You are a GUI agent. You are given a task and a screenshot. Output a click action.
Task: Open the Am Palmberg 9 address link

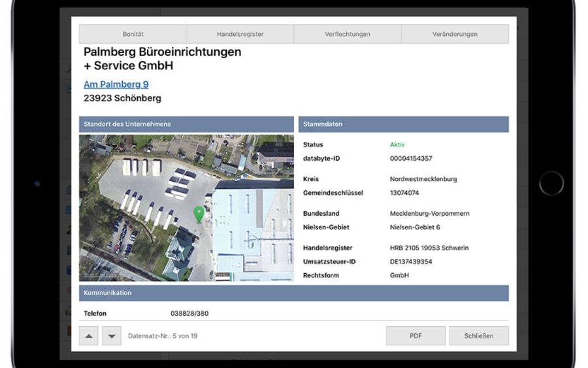116,84
